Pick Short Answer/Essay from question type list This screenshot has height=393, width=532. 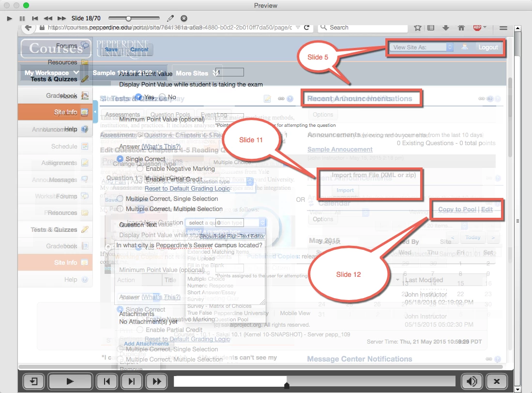point(212,292)
